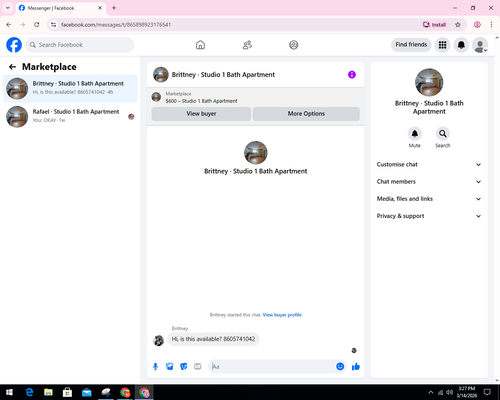Send a thumbs up like

pyautogui.click(x=356, y=367)
